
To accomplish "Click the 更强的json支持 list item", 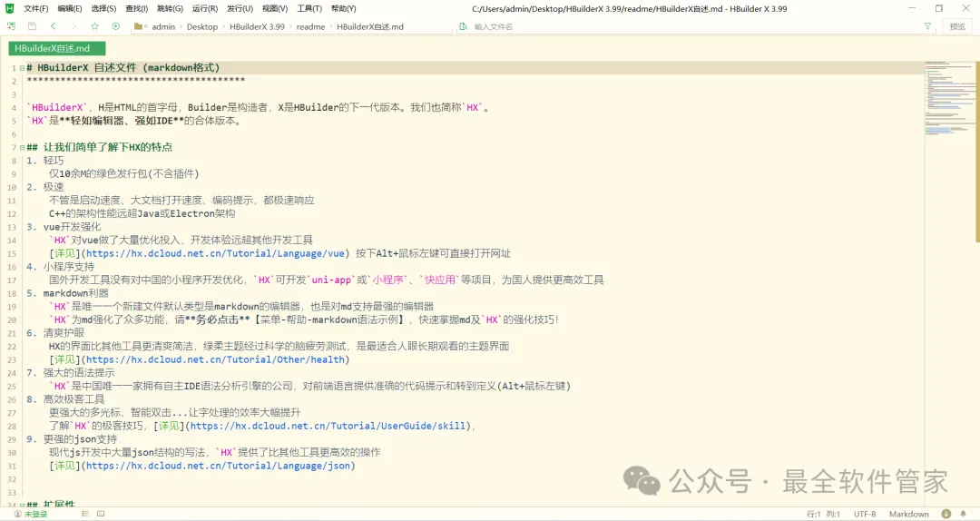I will point(80,439).
